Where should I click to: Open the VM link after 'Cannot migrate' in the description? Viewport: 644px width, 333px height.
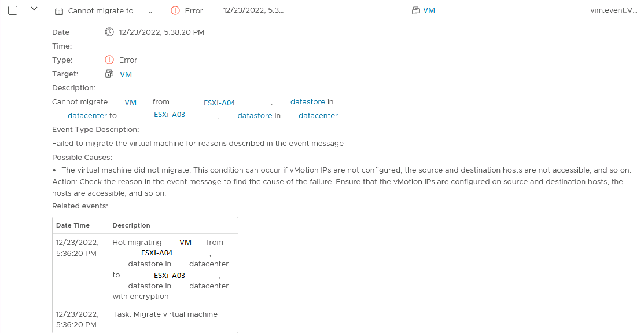(130, 103)
